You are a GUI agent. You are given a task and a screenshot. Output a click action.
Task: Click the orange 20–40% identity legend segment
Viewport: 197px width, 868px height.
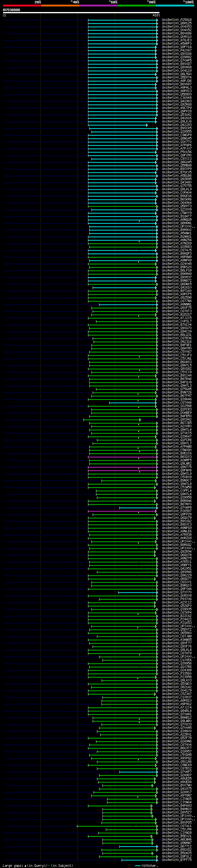click(60, 6)
